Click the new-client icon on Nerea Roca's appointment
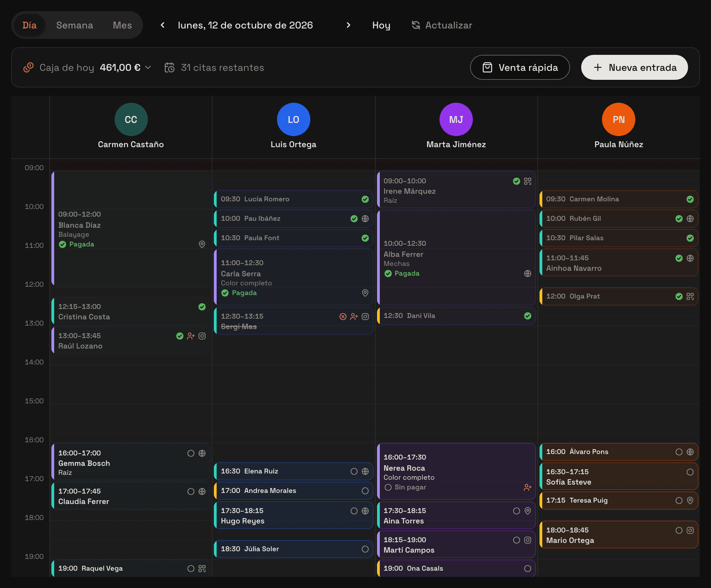 528,487
